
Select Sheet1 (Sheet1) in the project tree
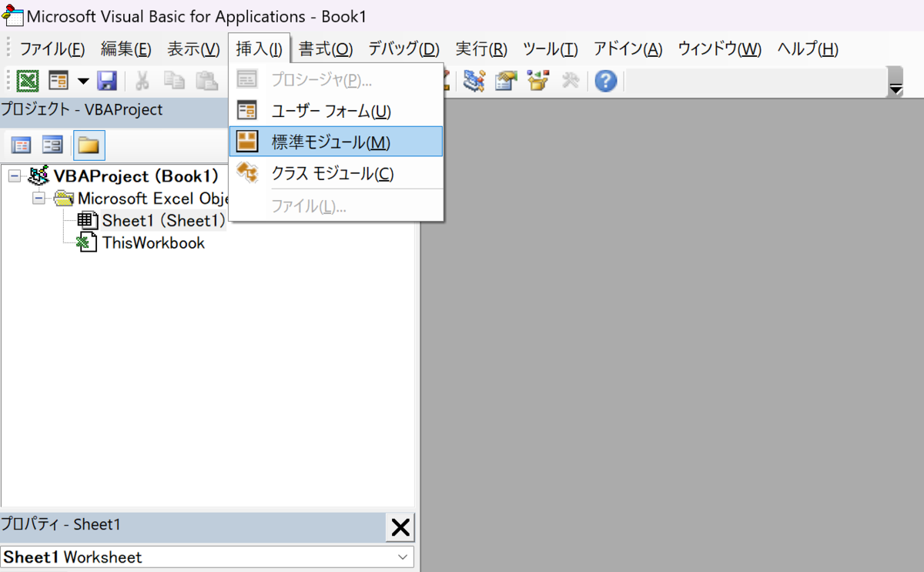click(163, 221)
